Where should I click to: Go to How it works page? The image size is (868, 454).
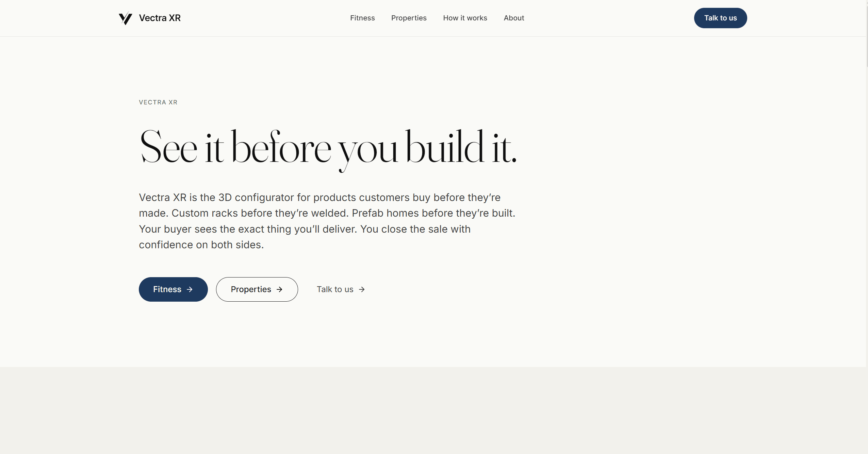tap(465, 18)
